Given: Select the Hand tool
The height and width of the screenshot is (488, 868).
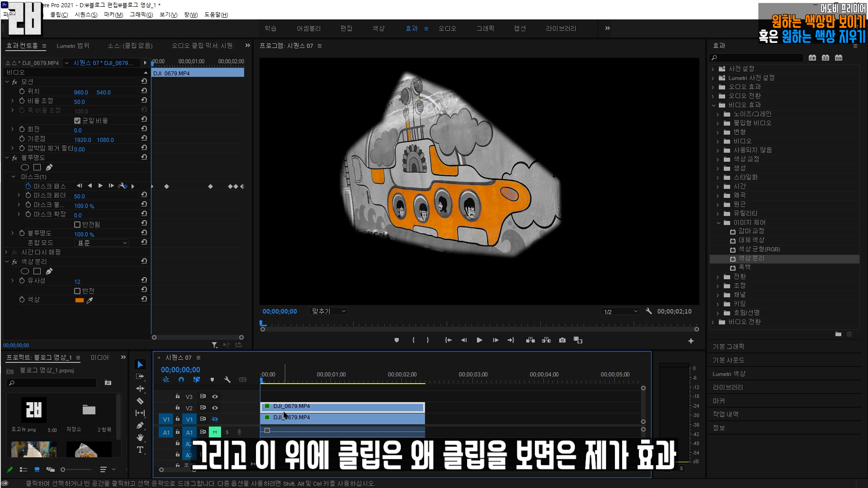Looking at the screenshot, I should [140, 437].
